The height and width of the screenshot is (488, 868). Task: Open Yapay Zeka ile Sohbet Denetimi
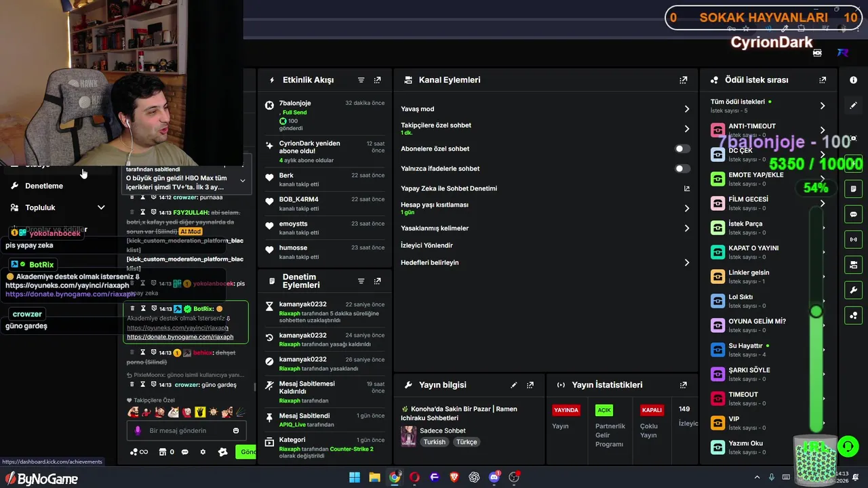pos(545,188)
